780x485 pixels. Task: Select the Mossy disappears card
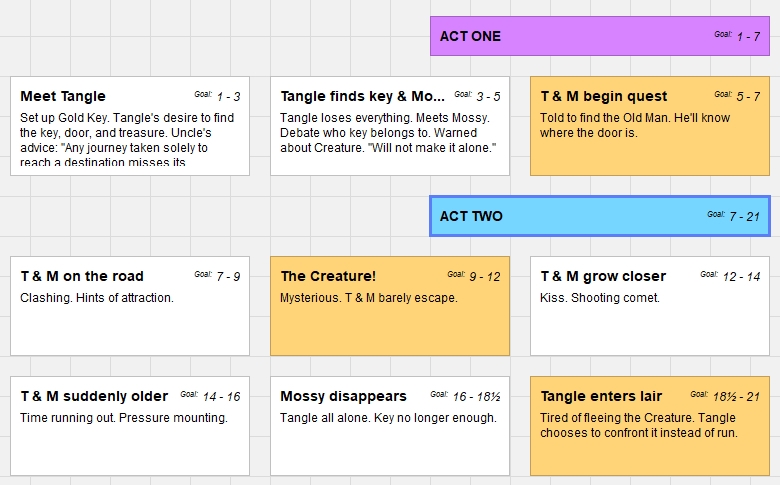(390, 426)
